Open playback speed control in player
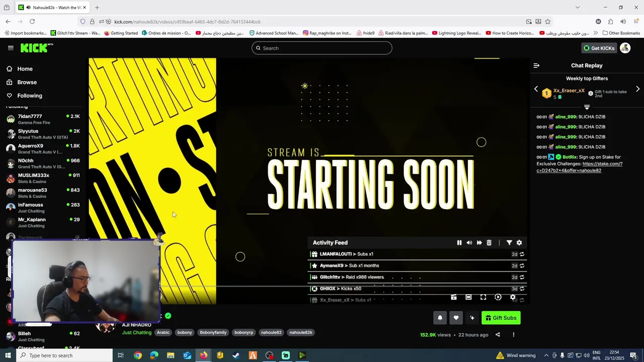 pyautogui.click(x=498, y=297)
